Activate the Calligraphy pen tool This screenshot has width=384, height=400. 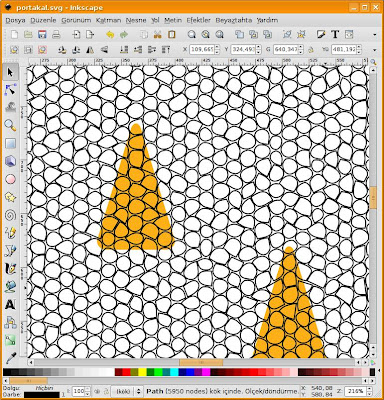click(11, 269)
